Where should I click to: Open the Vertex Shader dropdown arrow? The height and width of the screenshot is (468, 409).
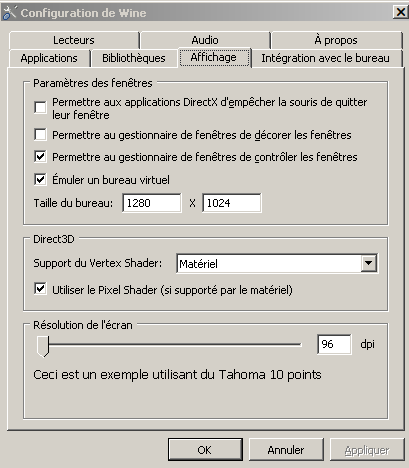coord(369,263)
